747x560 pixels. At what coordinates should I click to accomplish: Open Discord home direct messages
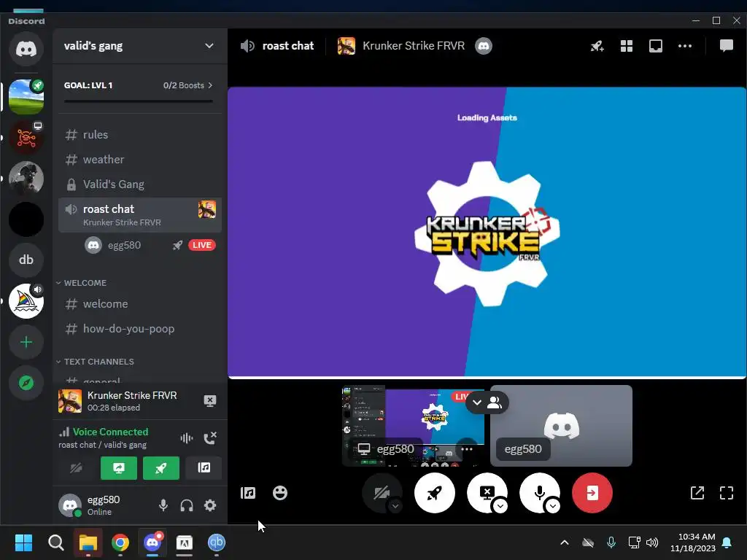point(26,49)
